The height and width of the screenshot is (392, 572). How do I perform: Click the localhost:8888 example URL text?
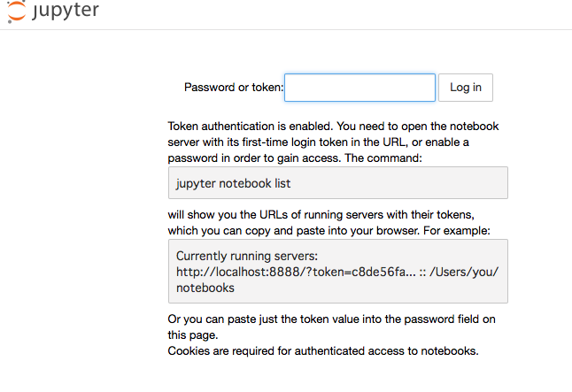pyautogui.click(x=239, y=272)
